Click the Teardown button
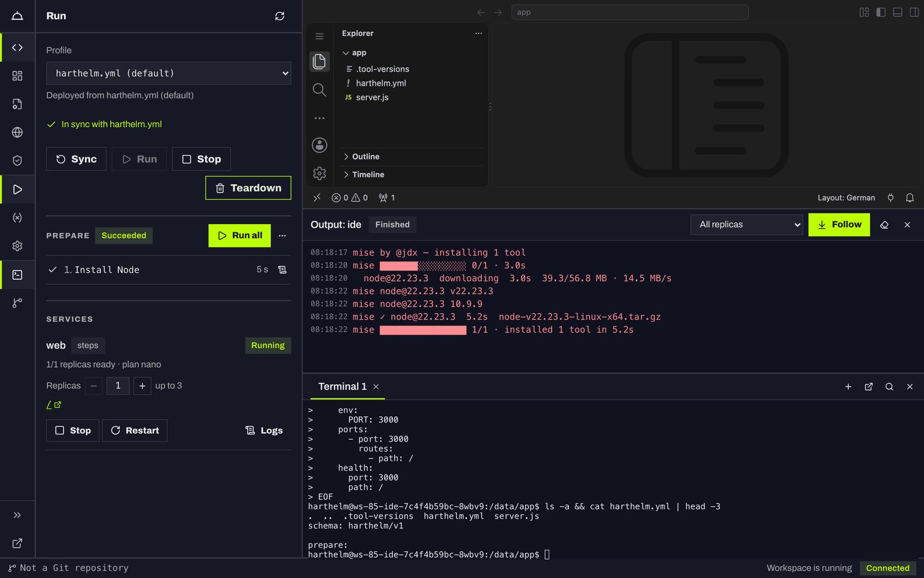Screen dimensions: 924x578 (248, 188)
